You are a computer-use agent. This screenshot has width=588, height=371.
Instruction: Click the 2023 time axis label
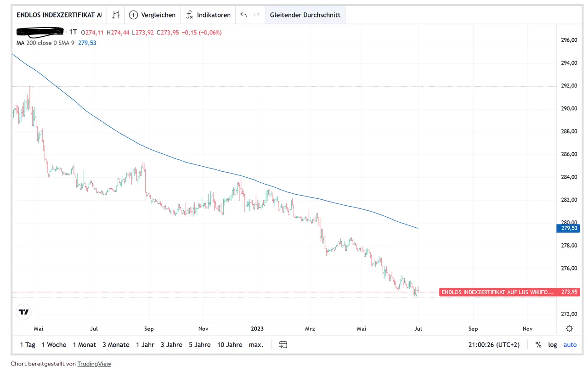[x=257, y=329]
